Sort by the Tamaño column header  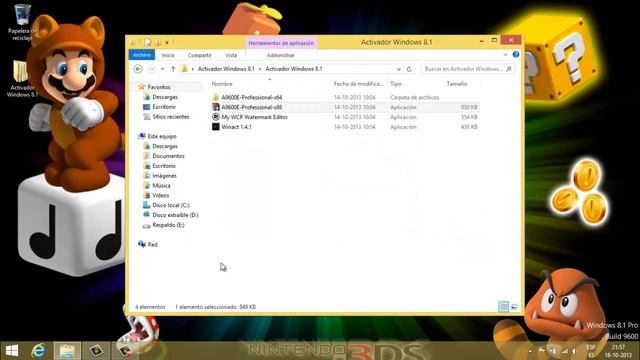[x=456, y=84]
